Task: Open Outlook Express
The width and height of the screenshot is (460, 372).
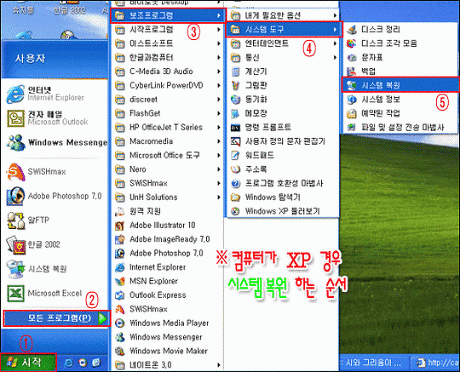Action: coord(168,295)
